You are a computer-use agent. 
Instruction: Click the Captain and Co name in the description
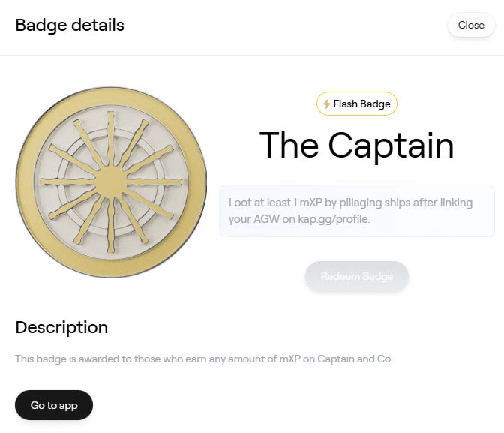click(x=355, y=359)
